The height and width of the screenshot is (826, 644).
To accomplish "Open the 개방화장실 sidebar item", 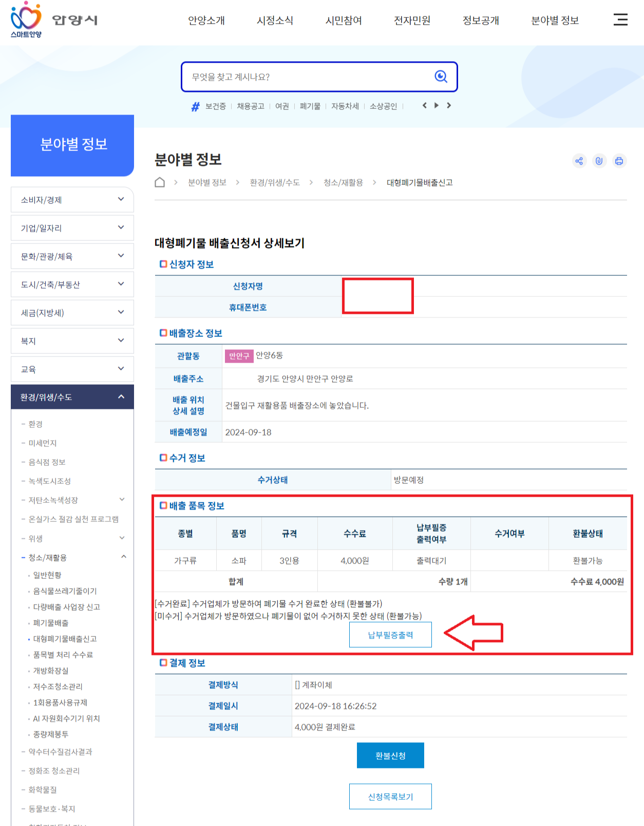I will pyautogui.click(x=51, y=671).
